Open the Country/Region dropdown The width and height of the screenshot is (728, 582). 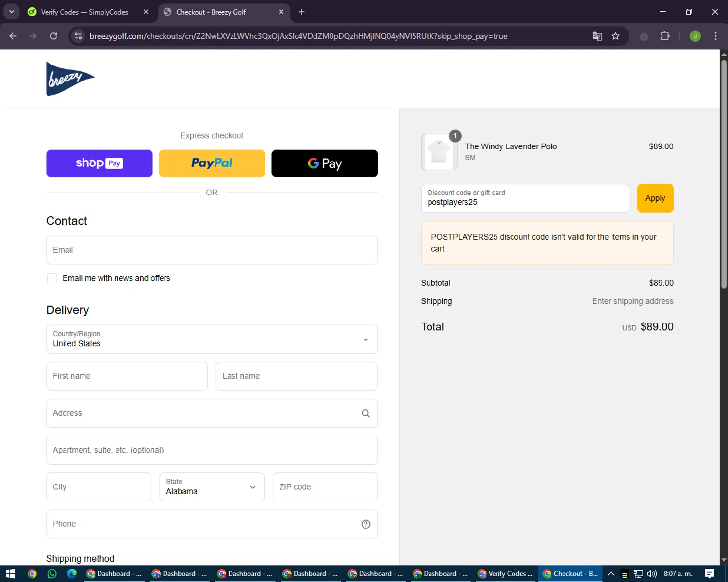(x=212, y=339)
